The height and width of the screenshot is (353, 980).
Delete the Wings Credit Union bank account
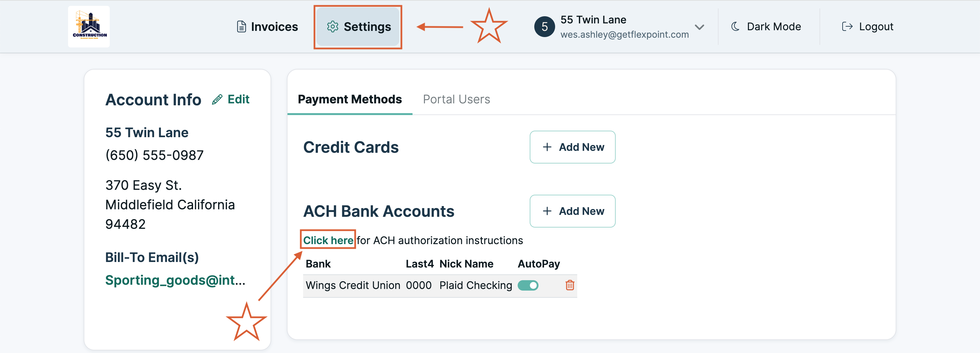pyautogui.click(x=569, y=285)
